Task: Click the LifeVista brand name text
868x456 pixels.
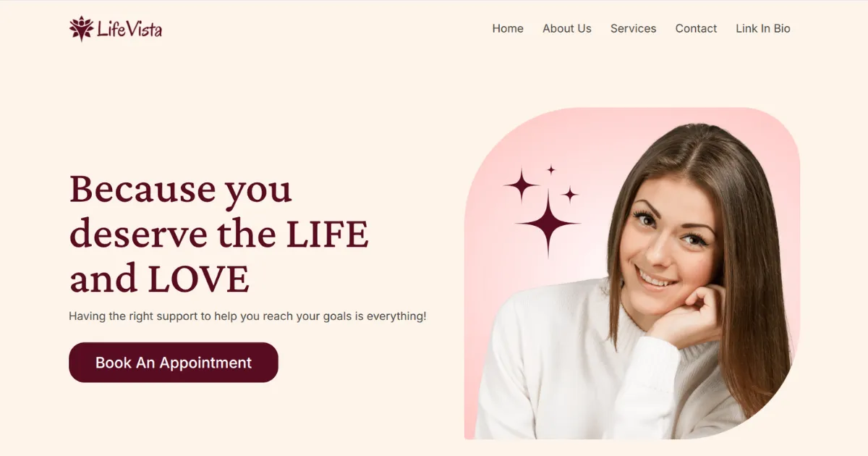Action: point(129,29)
